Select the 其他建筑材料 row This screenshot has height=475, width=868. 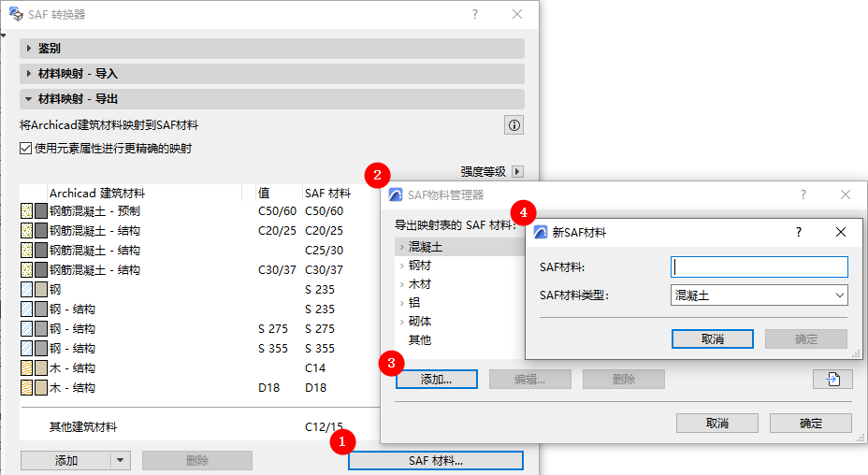click(x=199, y=426)
